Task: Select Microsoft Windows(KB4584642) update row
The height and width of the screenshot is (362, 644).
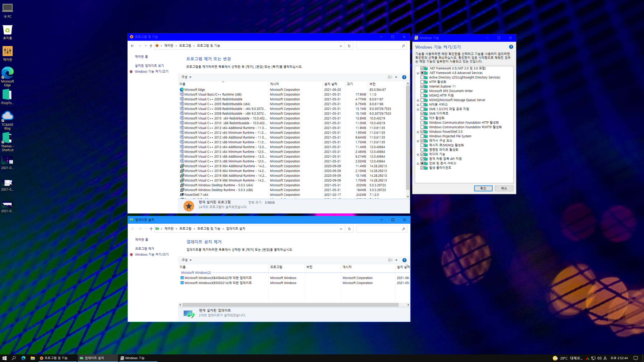Action: click(295, 278)
